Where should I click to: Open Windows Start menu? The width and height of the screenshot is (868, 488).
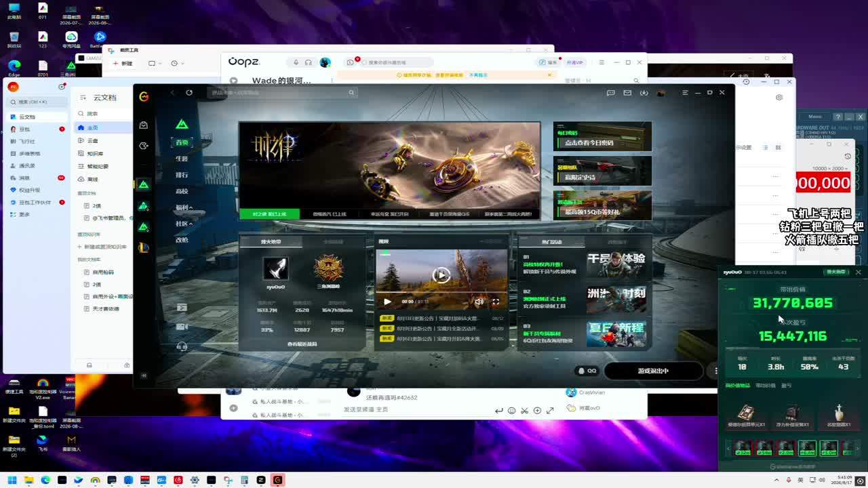pyautogui.click(x=12, y=481)
